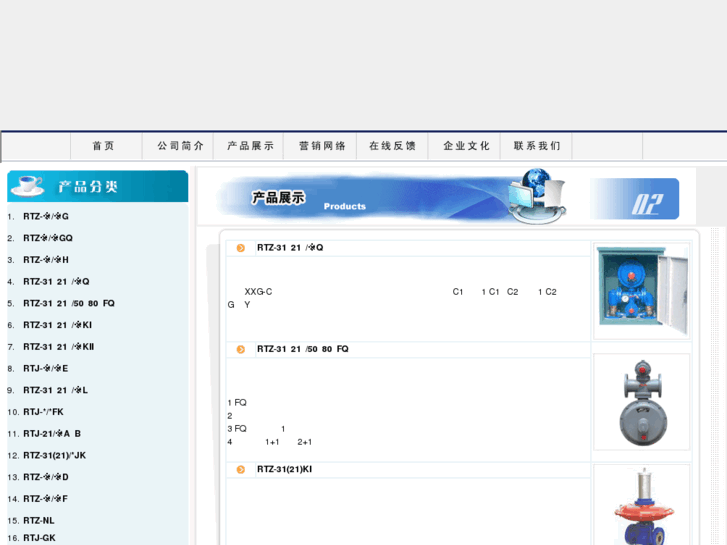Visit the 企业文化 navigation item
The image size is (727, 545).
tap(466, 146)
